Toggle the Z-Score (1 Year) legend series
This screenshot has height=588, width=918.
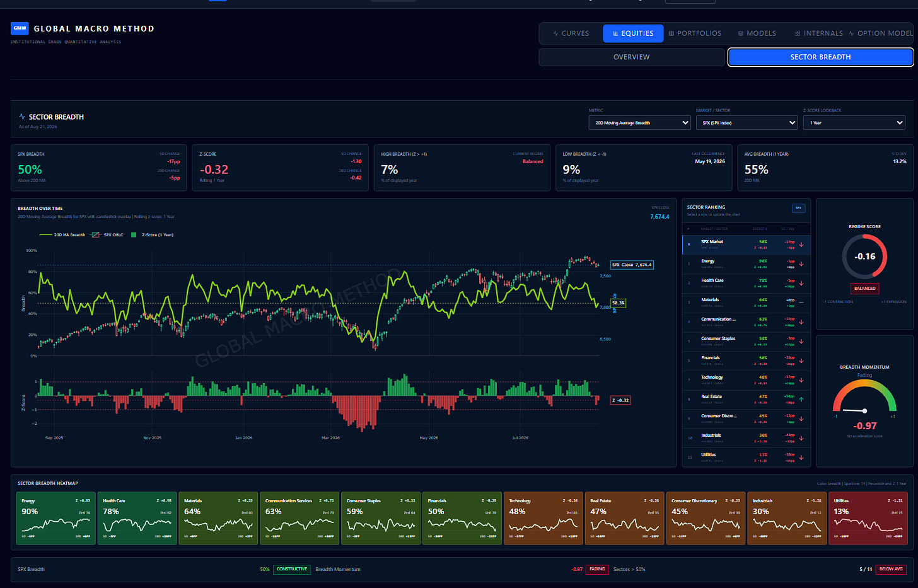point(152,234)
